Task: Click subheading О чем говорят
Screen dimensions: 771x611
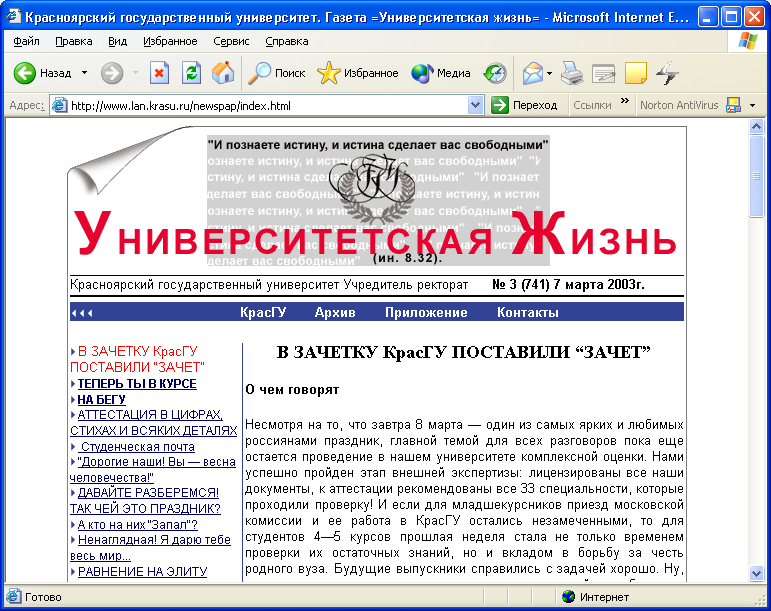Action: click(292, 390)
